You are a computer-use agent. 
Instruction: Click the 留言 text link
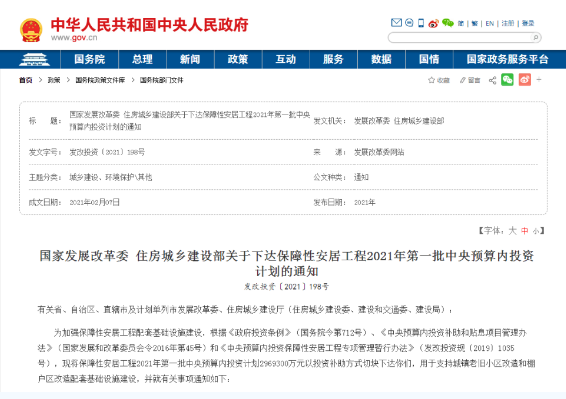pos(474,80)
